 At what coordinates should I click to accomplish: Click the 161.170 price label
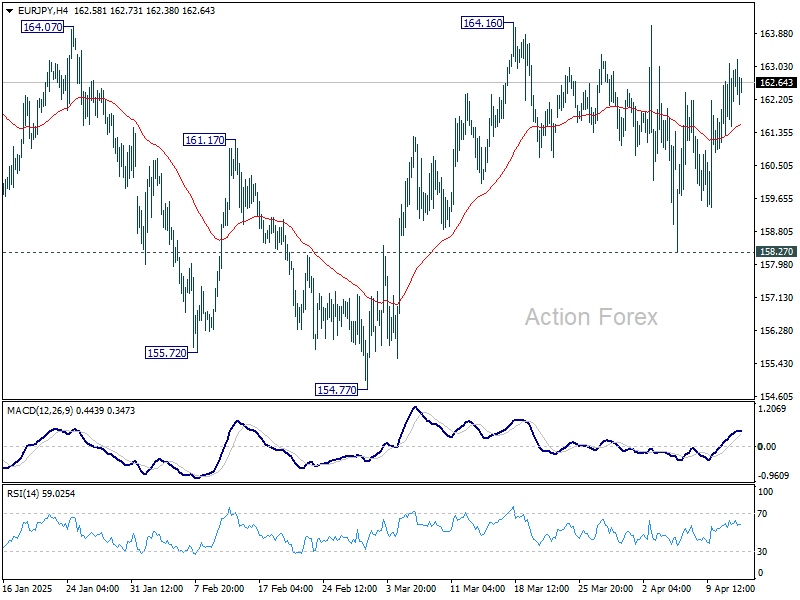(x=205, y=140)
